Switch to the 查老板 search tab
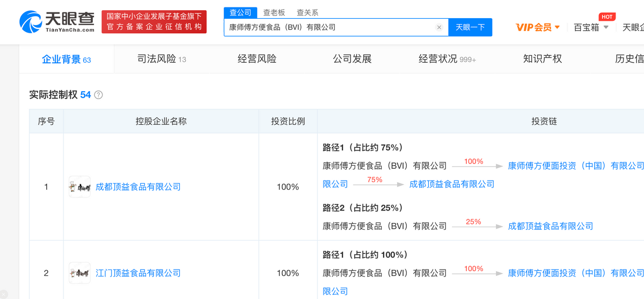 tap(274, 12)
